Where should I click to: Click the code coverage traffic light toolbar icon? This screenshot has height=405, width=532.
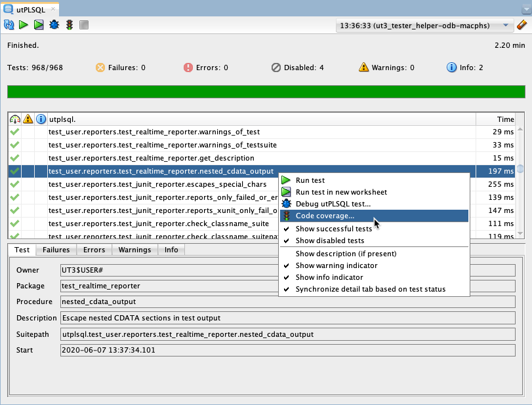(69, 25)
